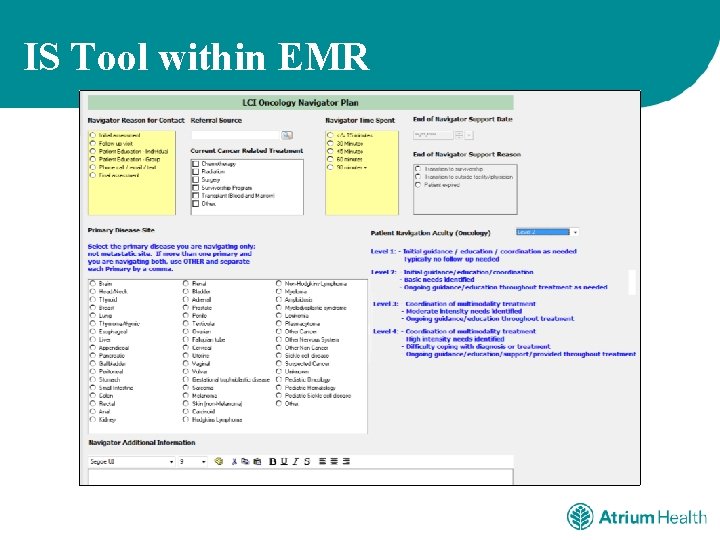The width and height of the screenshot is (720, 540).
Task: Select Colon disease site
Action: (x=93, y=395)
